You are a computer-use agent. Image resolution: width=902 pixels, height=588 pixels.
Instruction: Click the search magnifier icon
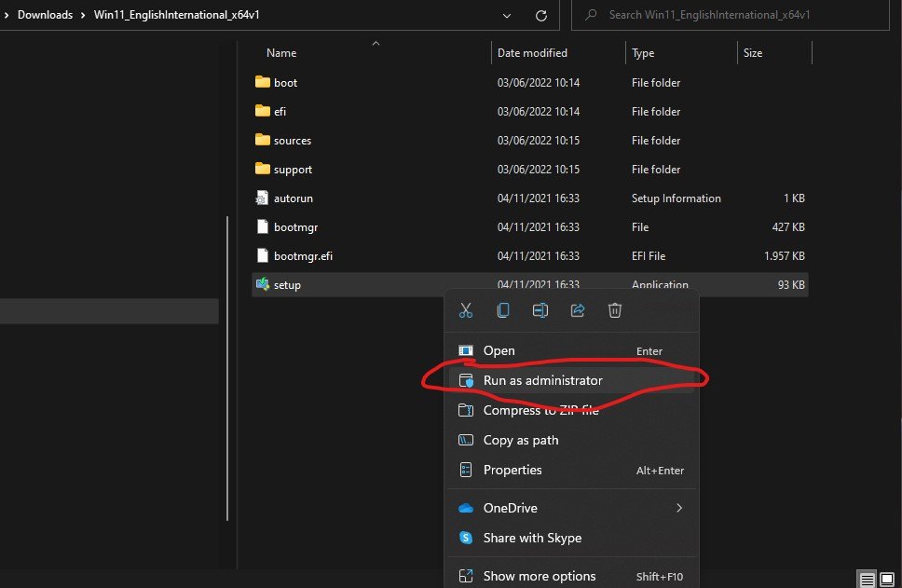(591, 15)
